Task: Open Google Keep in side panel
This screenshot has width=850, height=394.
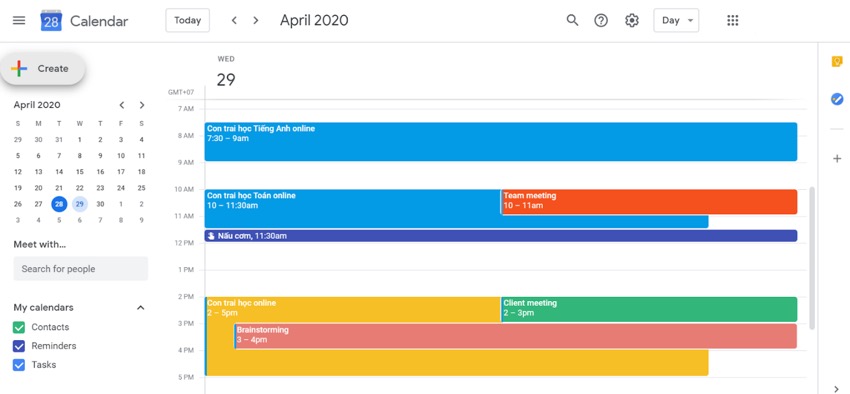Action: click(x=837, y=62)
